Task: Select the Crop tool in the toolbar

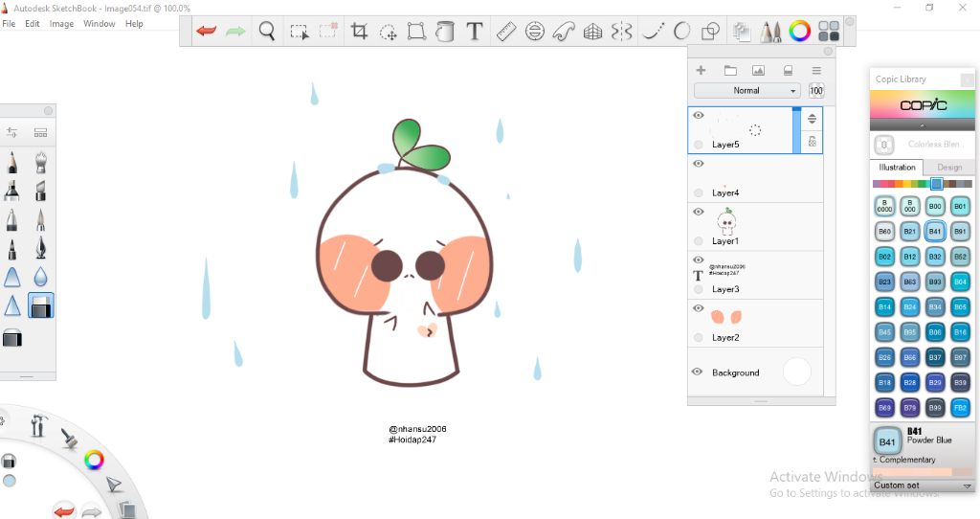Action: 360,32
